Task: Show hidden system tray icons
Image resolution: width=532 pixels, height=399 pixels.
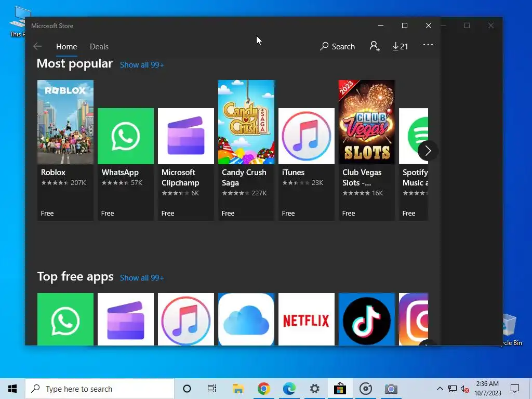Action: tap(440, 389)
